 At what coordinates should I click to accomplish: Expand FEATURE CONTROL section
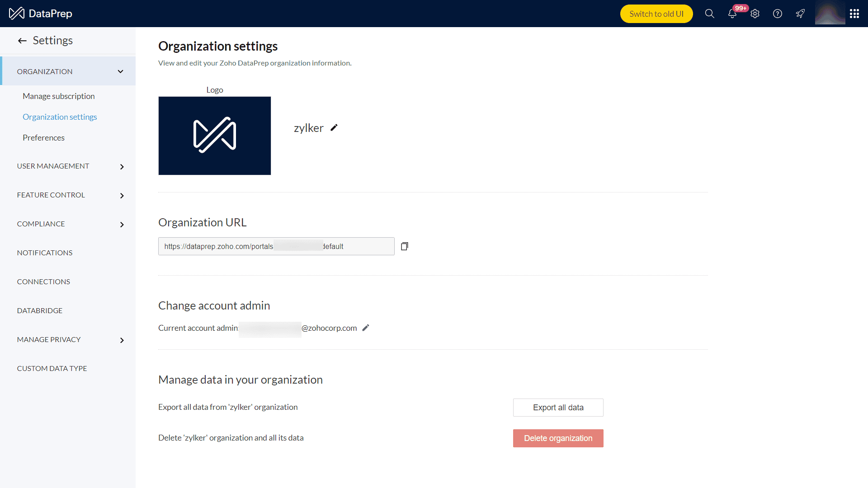point(122,195)
